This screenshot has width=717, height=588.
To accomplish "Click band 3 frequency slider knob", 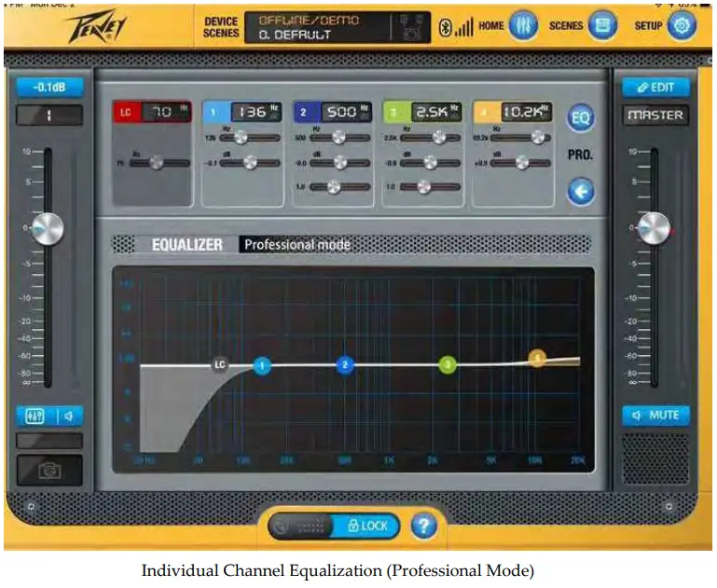I will [x=439, y=137].
